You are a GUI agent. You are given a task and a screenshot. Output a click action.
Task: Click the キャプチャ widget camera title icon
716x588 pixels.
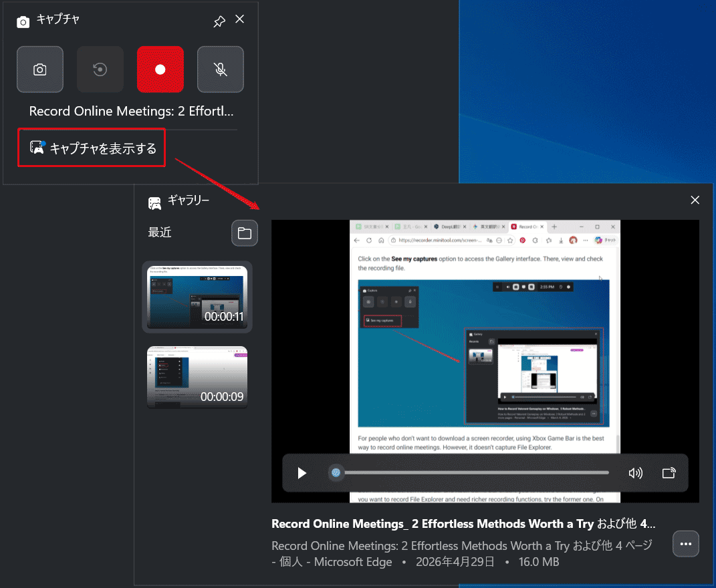click(23, 21)
